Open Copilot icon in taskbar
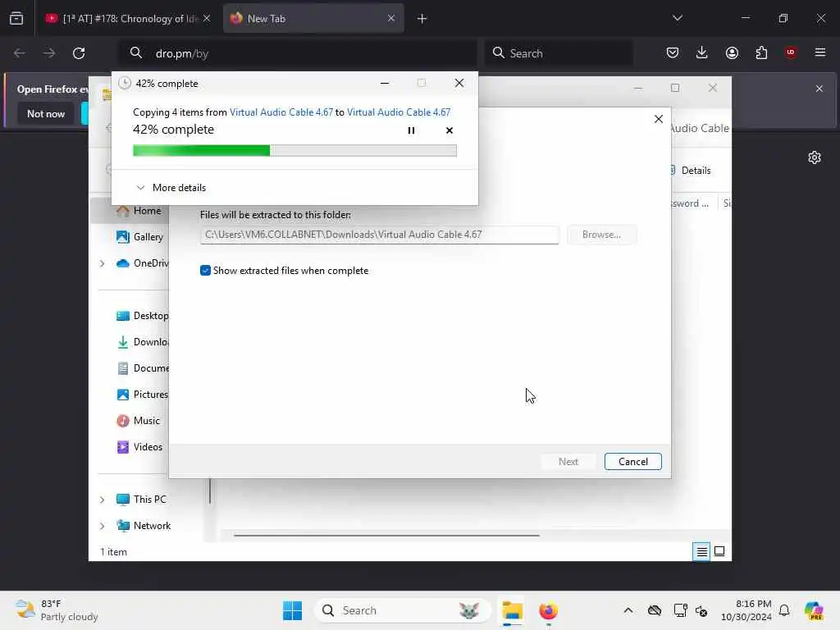The image size is (840, 630). coord(814,610)
